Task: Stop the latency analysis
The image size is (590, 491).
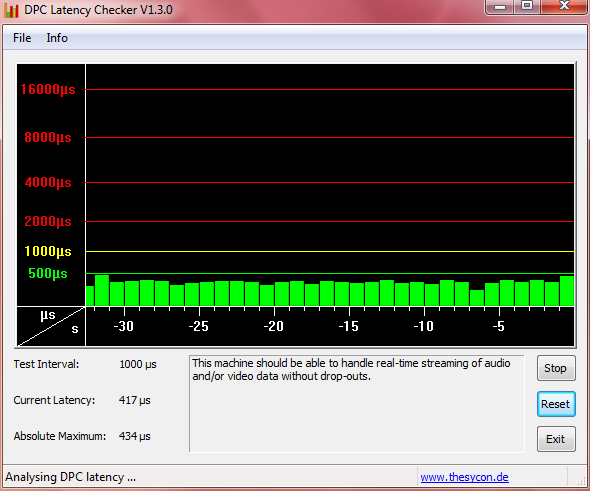Action: click(x=556, y=368)
